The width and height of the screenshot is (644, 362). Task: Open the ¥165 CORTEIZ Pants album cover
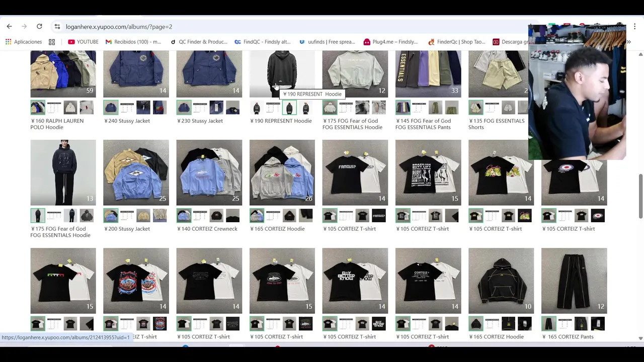click(x=574, y=281)
